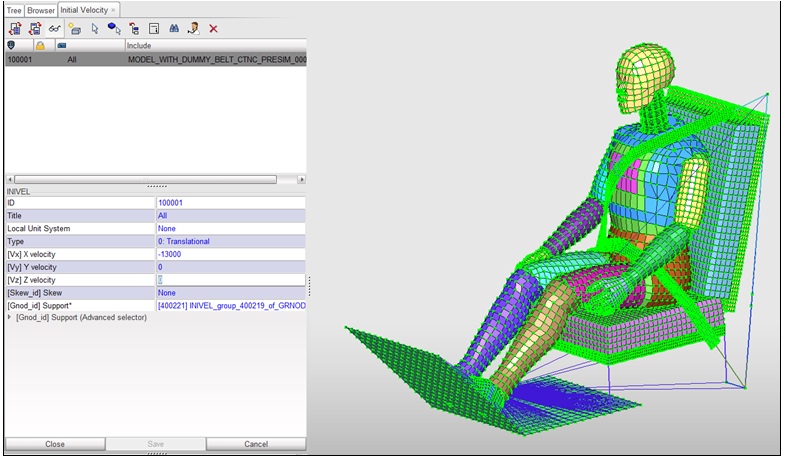The image size is (785, 460).
Task: Open the Type field showing 0: Translational
Action: click(x=231, y=241)
